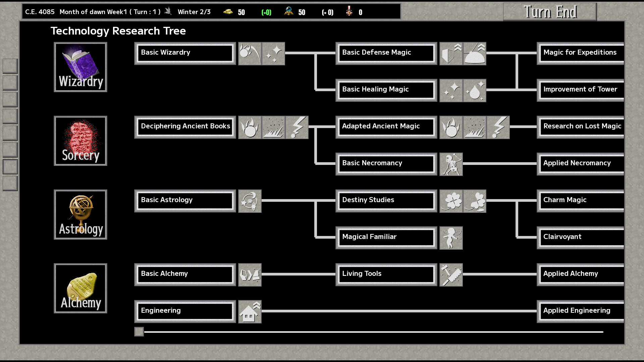Click the lightning icon beside Deciphering Ancient Books
Image resolution: width=644 pixels, height=362 pixels.
click(x=297, y=127)
